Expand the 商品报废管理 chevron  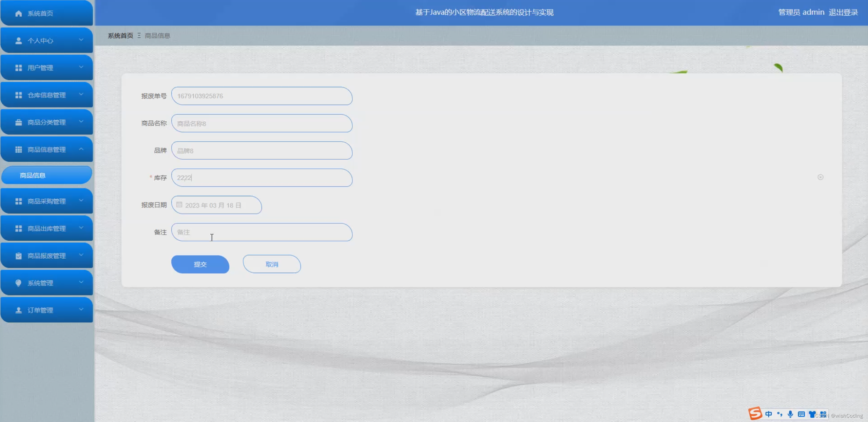[81, 255]
